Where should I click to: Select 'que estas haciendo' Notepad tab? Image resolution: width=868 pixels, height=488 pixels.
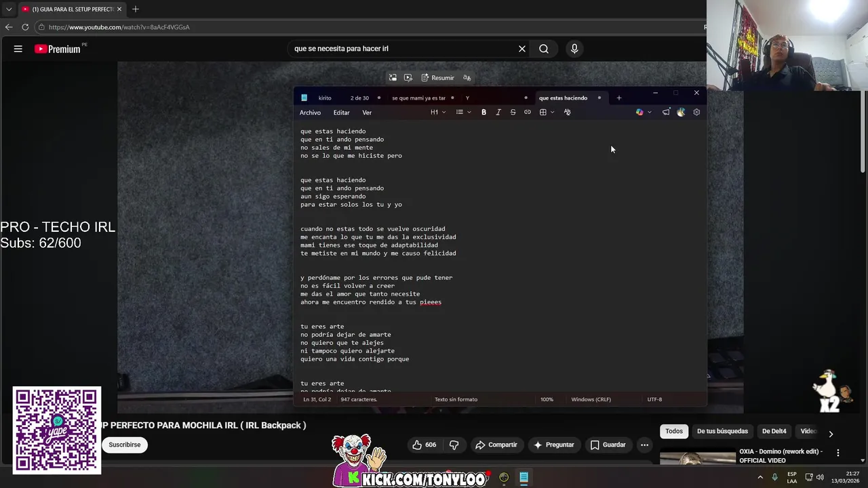[x=563, y=98]
